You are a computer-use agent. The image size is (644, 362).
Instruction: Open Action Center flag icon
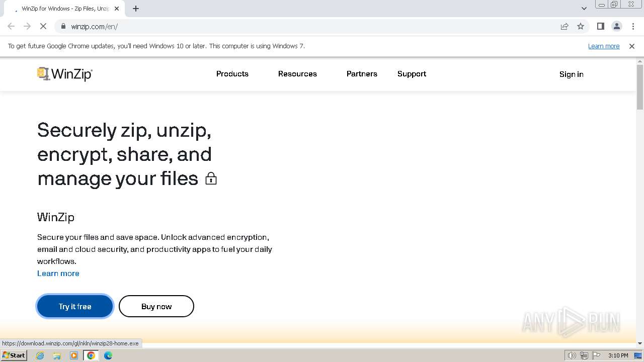[x=595, y=355]
